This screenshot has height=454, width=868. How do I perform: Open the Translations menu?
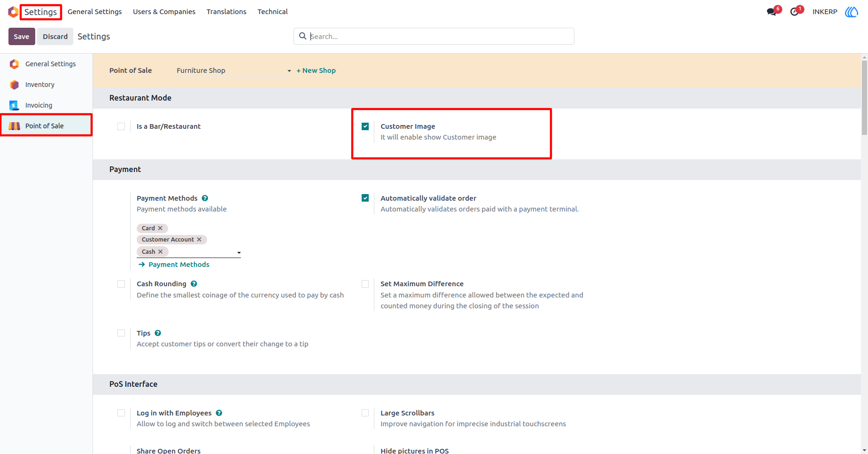226,12
